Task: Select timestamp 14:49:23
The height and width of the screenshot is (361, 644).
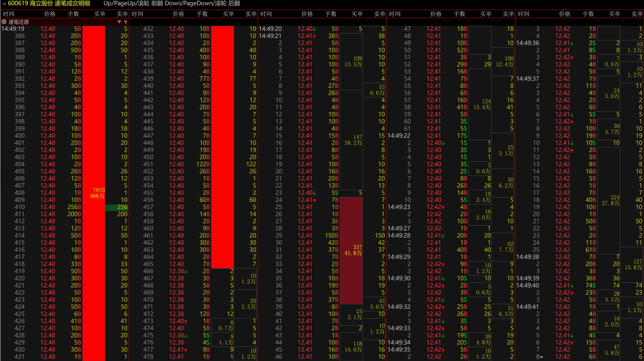Action: (399, 207)
